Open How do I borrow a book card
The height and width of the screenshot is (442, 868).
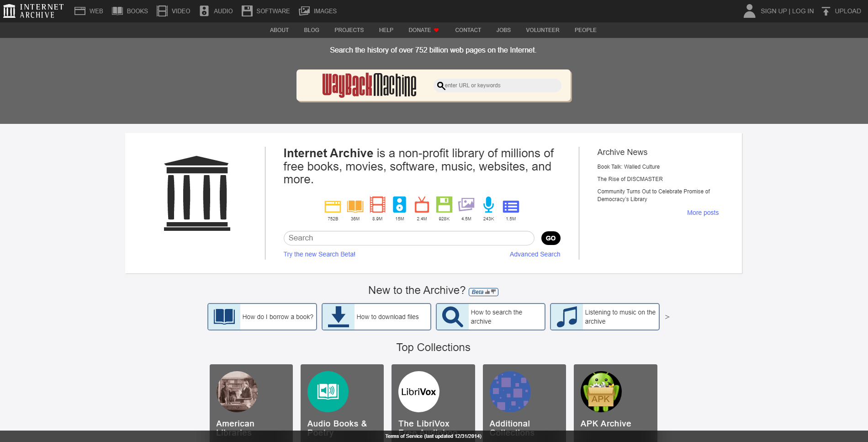pos(262,317)
